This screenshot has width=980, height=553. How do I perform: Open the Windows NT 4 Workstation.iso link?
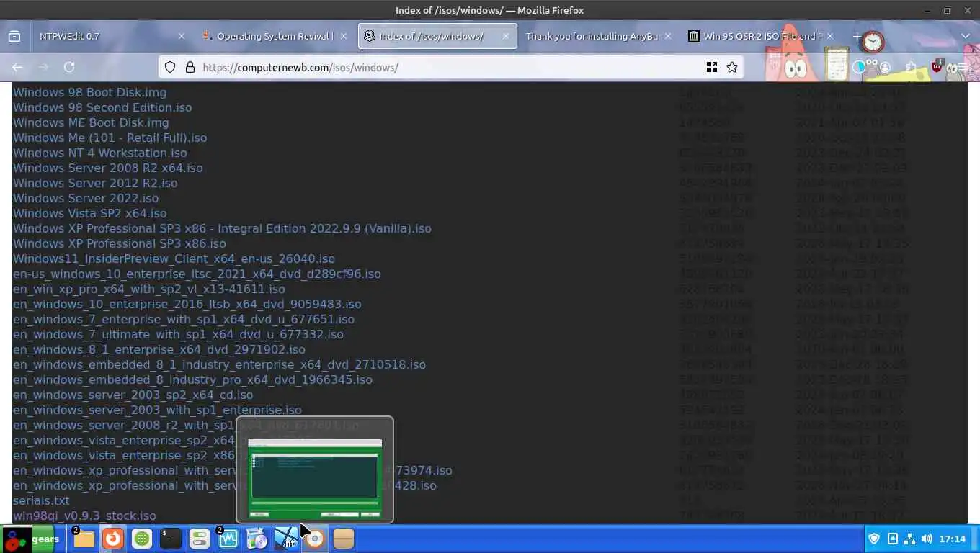(99, 153)
